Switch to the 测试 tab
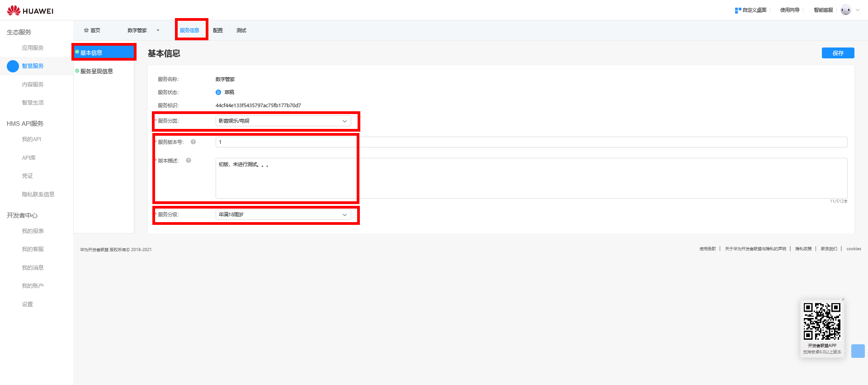The width and height of the screenshot is (868, 385). pyautogui.click(x=241, y=30)
